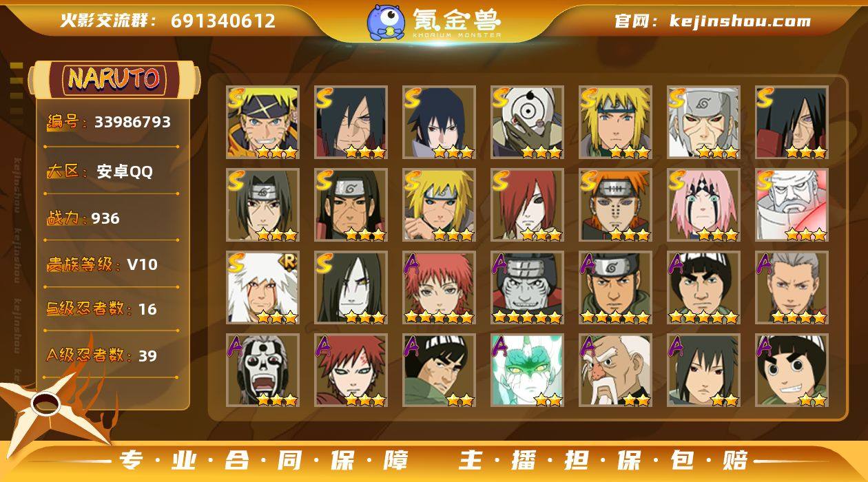The height and width of the screenshot is (482, 868).
Task: Select the masked Tobi character portrait
Action: (527, 123)
